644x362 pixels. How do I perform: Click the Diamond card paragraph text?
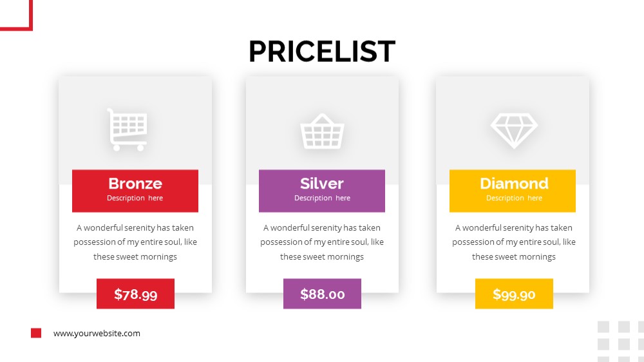tap(514, 242)
